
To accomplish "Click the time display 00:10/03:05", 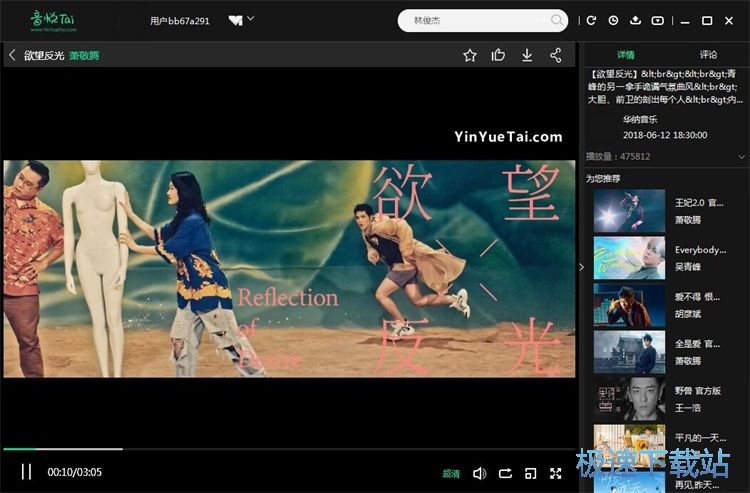I will (74, 472).
